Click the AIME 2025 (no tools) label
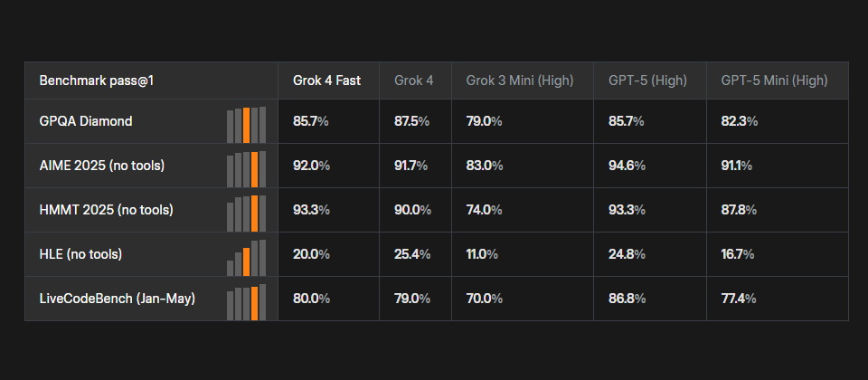The height and width of the screenshot is (380, 868). coord(102,166)
